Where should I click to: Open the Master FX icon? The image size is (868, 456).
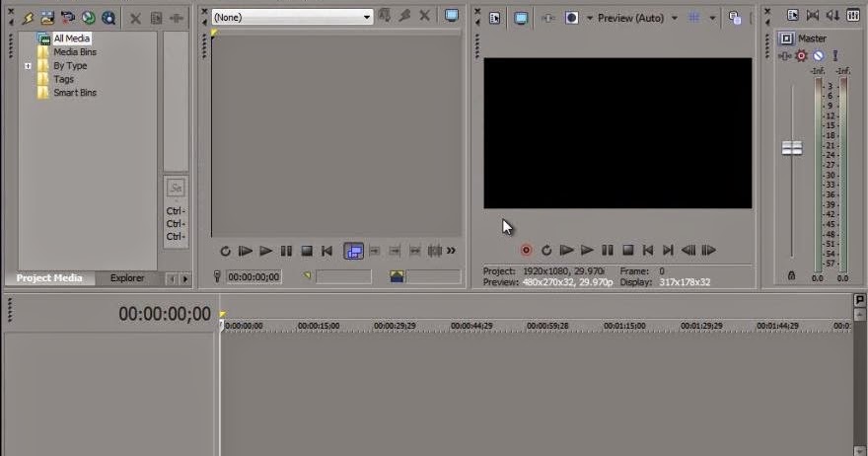(x=784, y=56)
